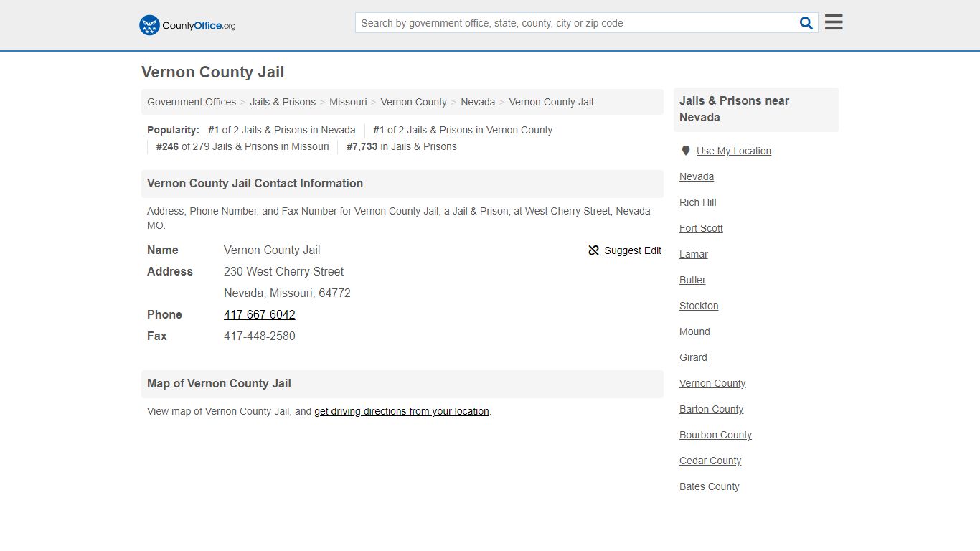The width and height of the screenshot is (980, 551).
Task: Go to Government Offices breadcrumb
Action: (192, 102)
